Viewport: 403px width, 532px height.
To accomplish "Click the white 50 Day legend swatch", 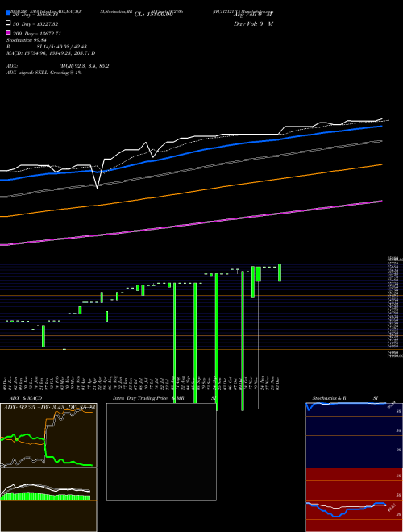I will (x=8, y=23).
